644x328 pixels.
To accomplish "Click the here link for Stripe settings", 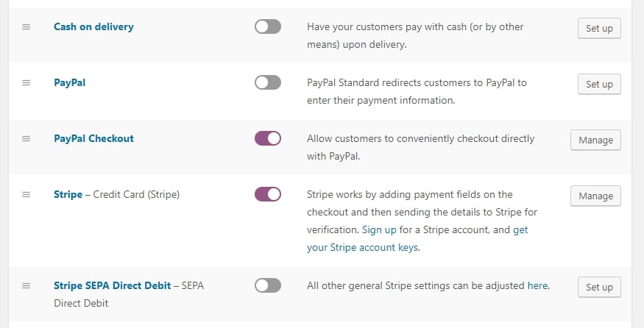I will 537,285.
